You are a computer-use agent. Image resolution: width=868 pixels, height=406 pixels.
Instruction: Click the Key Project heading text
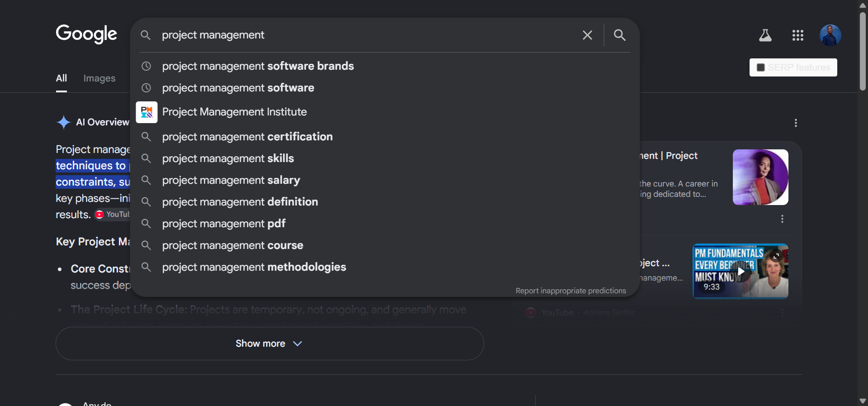[93, 242]
